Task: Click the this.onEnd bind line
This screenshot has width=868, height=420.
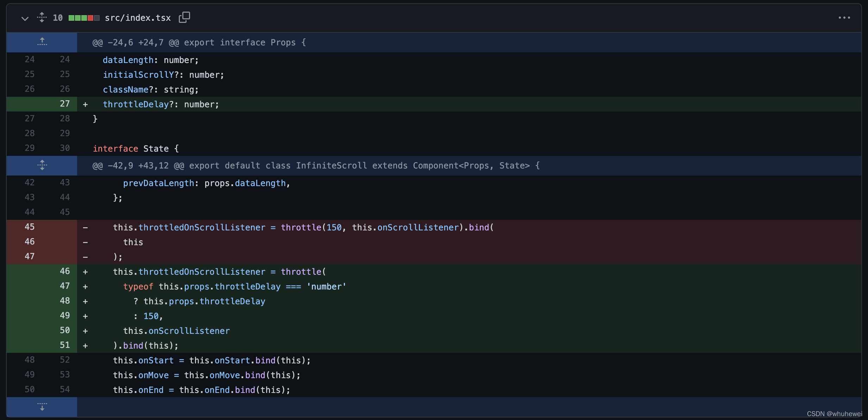Action: [x=469, y=390]
